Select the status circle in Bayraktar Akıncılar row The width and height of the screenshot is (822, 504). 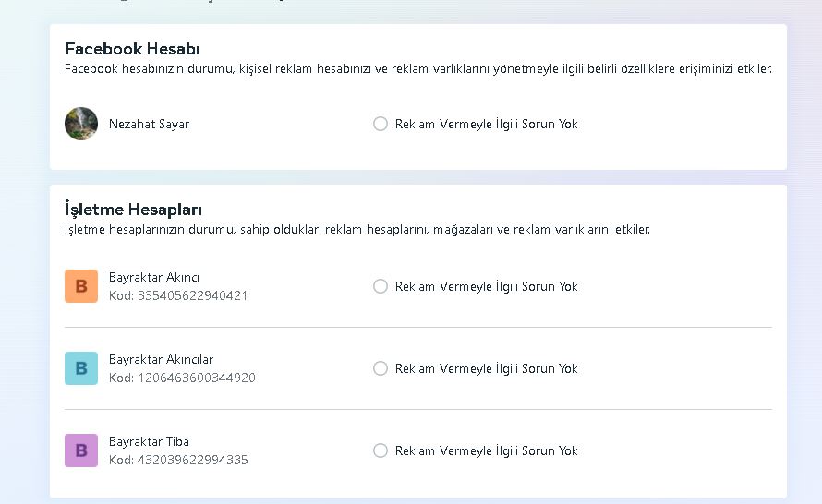coord(381,368)
